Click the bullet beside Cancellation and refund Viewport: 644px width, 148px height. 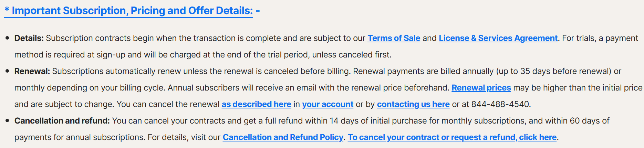[x=7, y=121]
